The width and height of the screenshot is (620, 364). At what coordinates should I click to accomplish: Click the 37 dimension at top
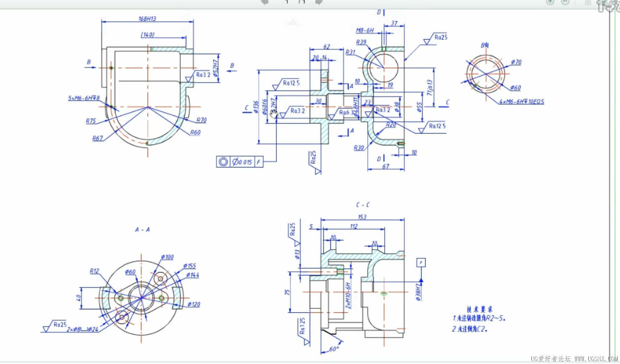click(x=394, y=23)
